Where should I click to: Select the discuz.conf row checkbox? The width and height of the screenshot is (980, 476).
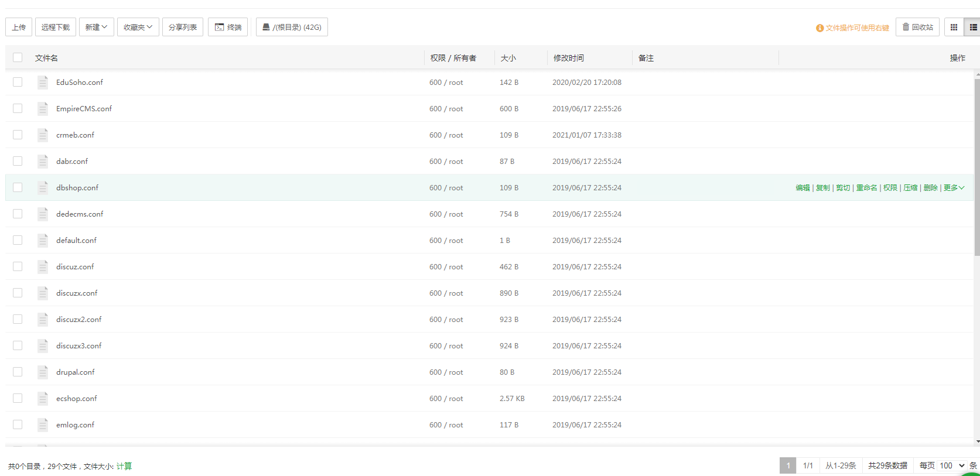18,266
